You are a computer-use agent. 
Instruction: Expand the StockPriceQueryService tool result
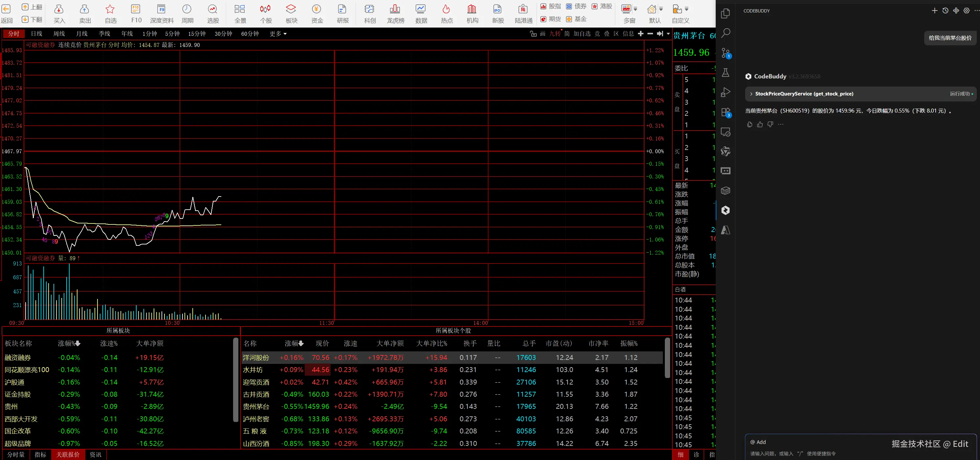pyautogui.click(x=751, y=94)
